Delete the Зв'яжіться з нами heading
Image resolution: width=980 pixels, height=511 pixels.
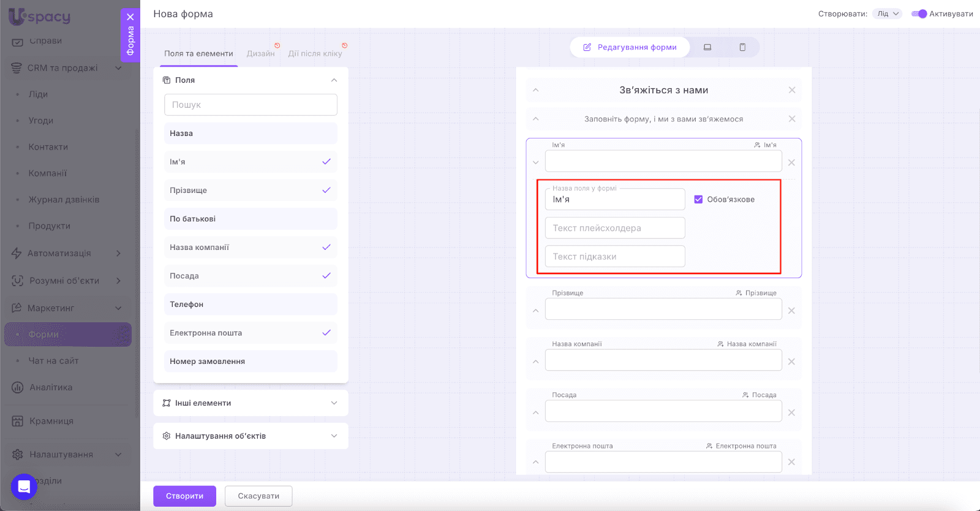pyautogui.click(x=792, y=90)
